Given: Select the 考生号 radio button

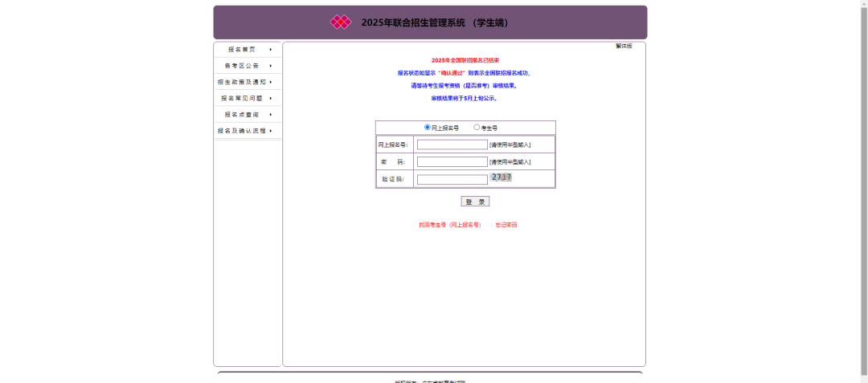Looking at the screenshot, I should click(477, 127).
